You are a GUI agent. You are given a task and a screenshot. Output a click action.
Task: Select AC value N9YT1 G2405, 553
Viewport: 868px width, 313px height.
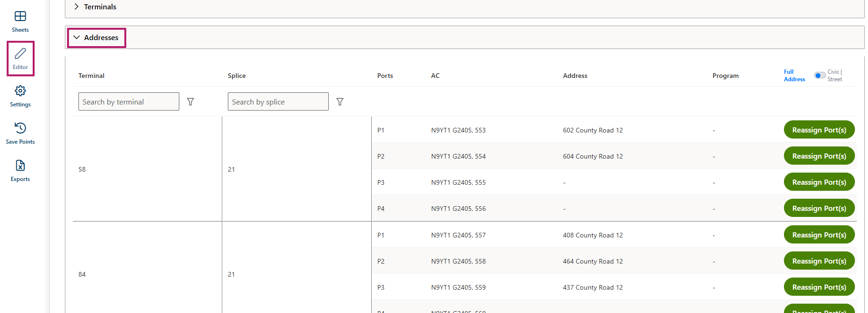click(459, 130)
